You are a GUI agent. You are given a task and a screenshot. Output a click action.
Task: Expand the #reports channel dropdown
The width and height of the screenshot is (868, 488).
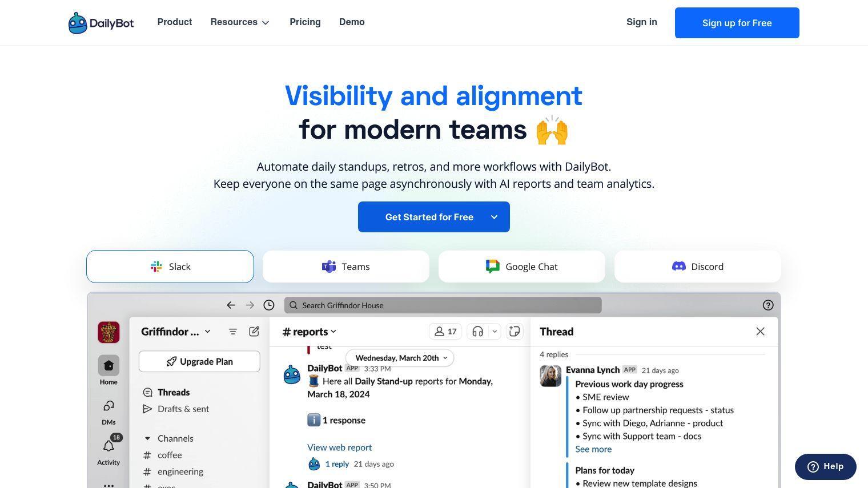coord(310,332)
